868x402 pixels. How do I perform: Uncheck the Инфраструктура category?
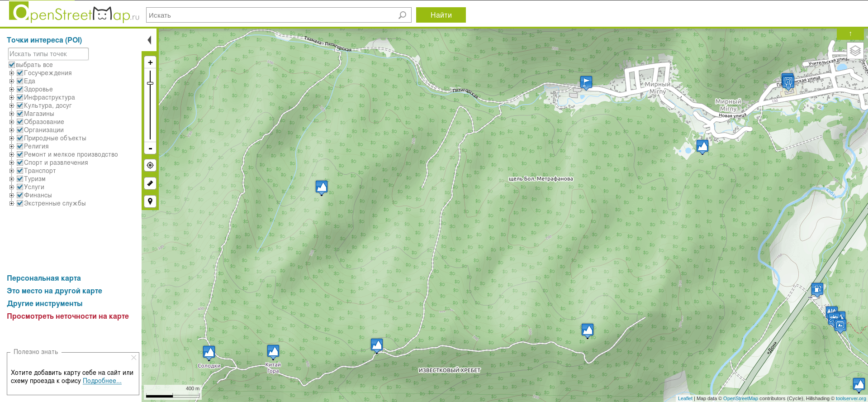point(20,97)
